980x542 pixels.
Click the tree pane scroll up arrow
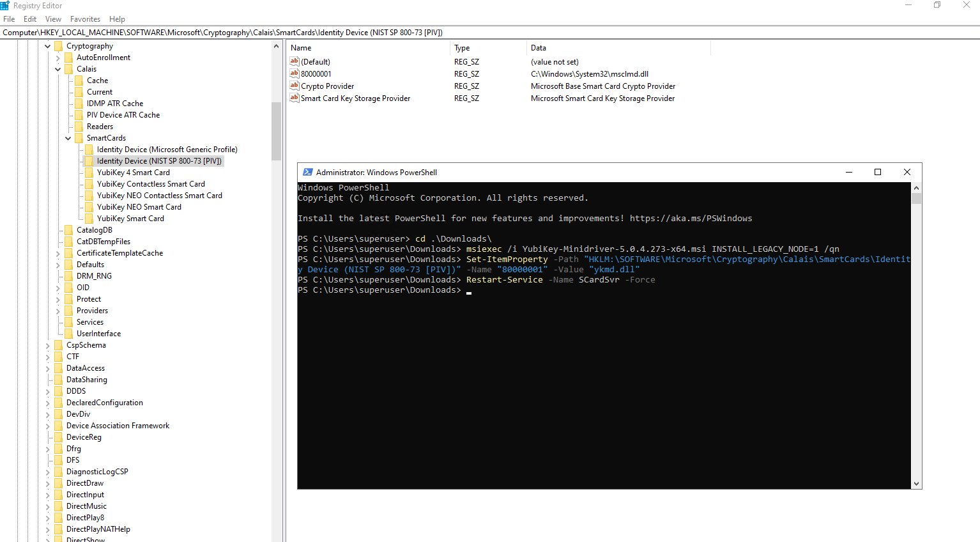click(x=276, y=46)
